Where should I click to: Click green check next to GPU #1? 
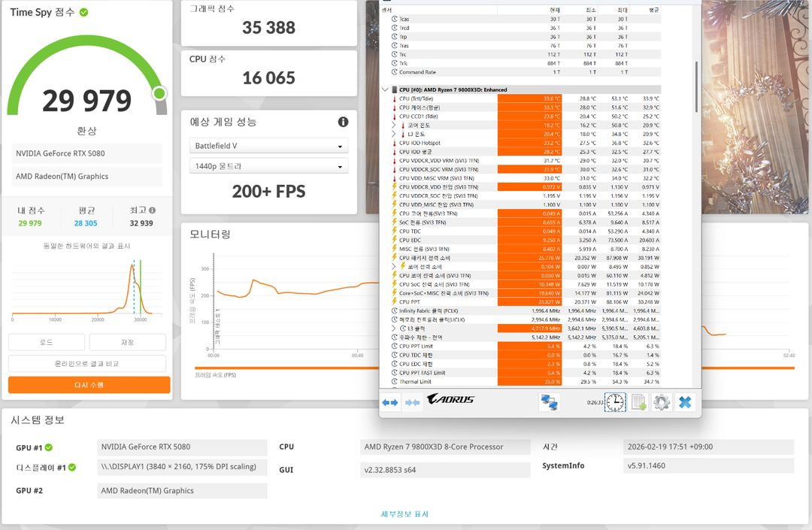click(x=49, y=447)
